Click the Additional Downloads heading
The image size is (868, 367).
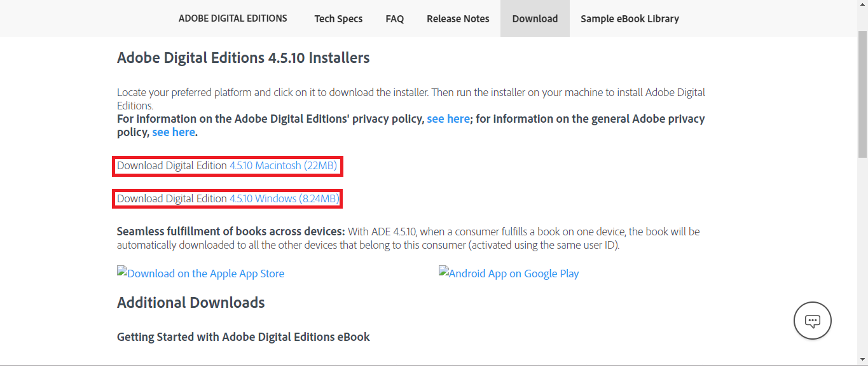coord(191,303)
